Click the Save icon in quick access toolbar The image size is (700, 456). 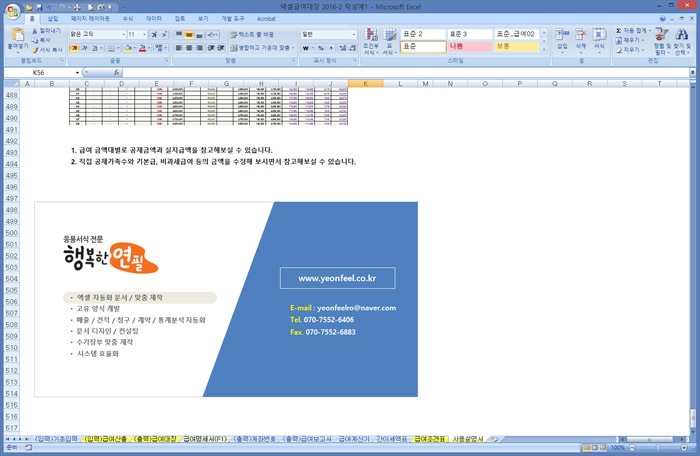tap(39, 8)
